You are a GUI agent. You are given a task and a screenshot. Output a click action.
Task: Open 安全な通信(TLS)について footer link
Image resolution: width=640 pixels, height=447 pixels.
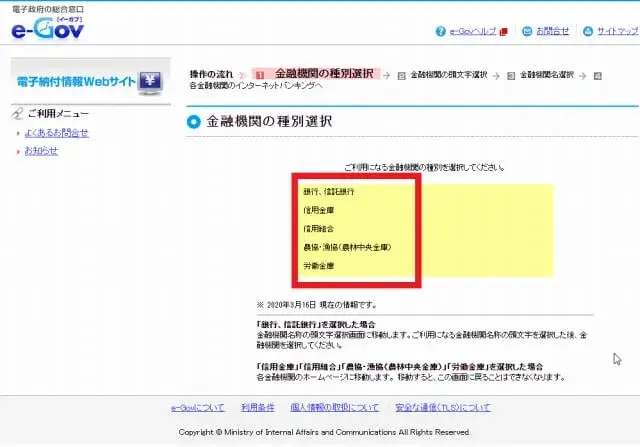pos(443,407)
